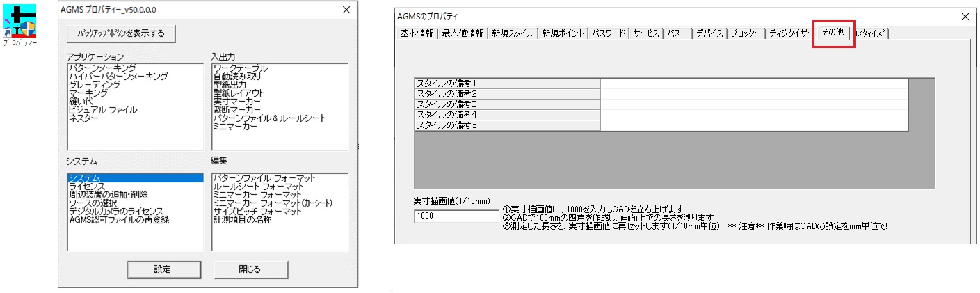Click the 実寸描画値 input field

click(456, 216)
